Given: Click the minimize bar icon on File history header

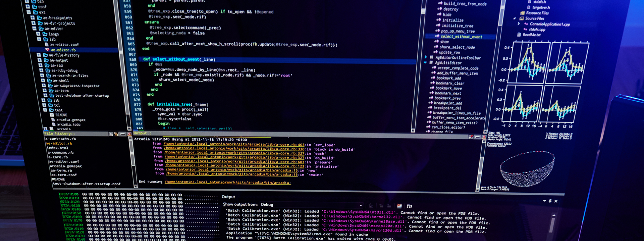Looking at the screenshot, I should (122, 134).
